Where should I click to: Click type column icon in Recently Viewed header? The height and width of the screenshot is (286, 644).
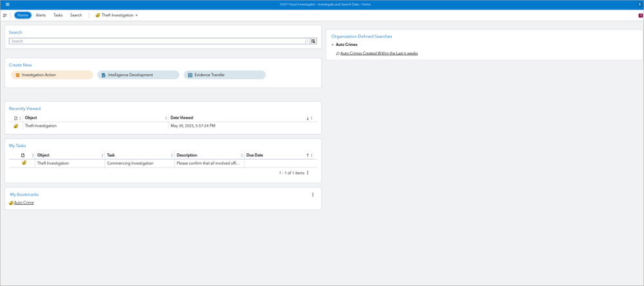coord(15,118)
